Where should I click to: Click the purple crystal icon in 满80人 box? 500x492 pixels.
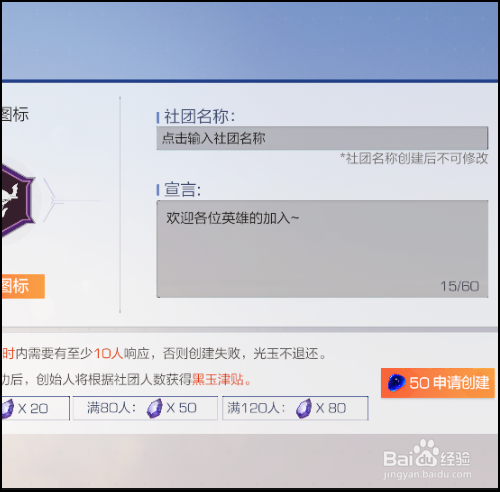pos(154,408)
